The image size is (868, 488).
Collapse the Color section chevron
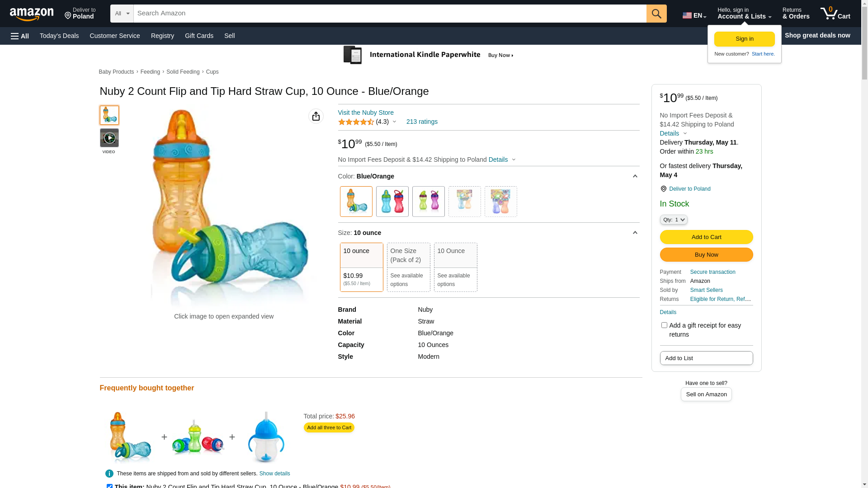coord(635,176)
